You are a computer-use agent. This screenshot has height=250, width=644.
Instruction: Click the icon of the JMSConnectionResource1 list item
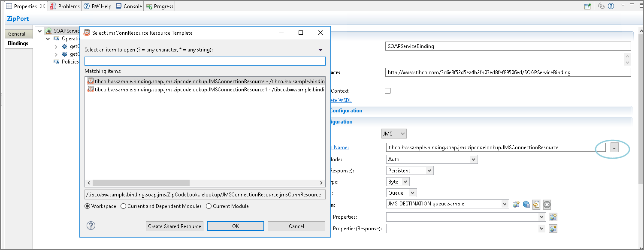91,90
